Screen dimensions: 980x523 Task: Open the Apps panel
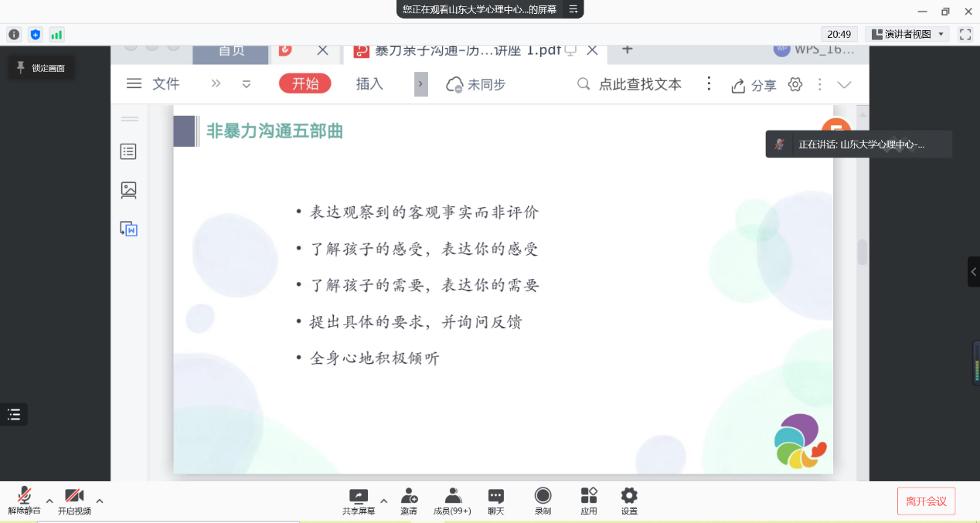point(589,501)
